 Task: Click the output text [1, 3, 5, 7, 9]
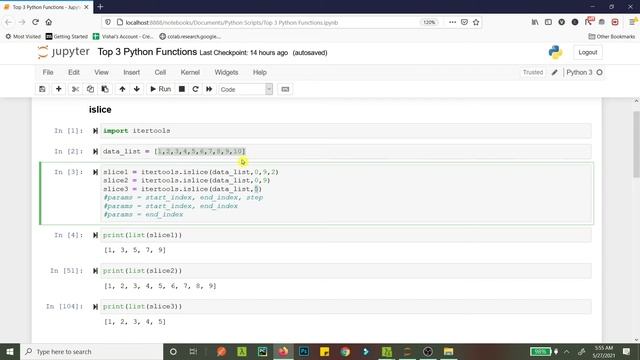coord(135,250)
